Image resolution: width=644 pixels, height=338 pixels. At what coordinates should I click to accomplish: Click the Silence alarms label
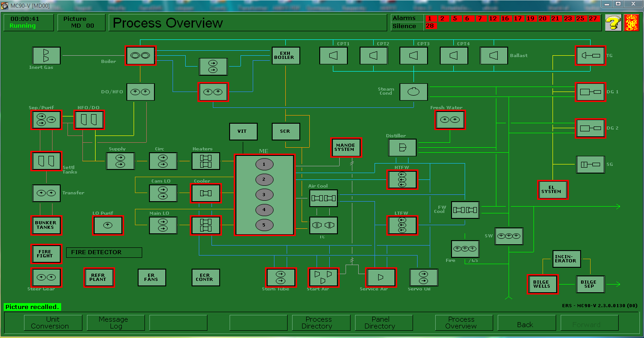(404, 26)
